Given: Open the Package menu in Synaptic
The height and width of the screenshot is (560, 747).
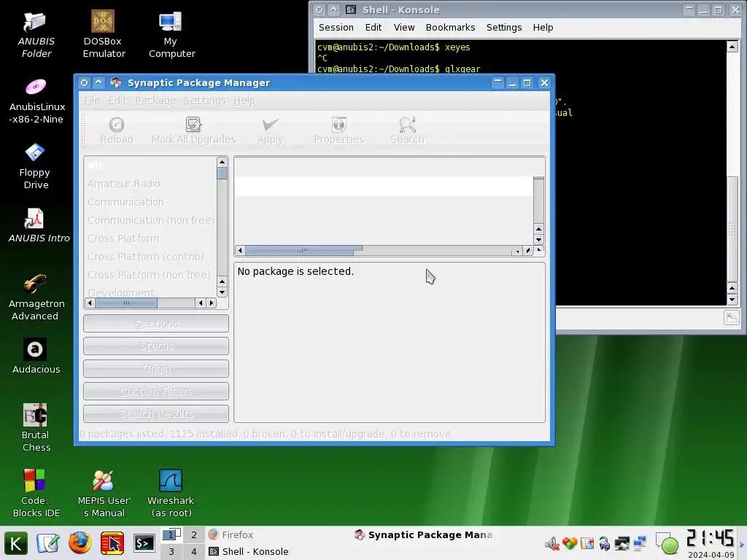Looking at the screenshot, I should (x=155, y=101).
